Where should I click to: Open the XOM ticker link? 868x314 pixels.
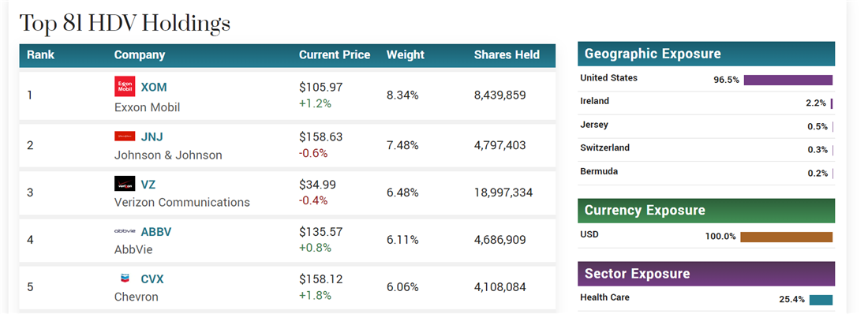(154, 88)
